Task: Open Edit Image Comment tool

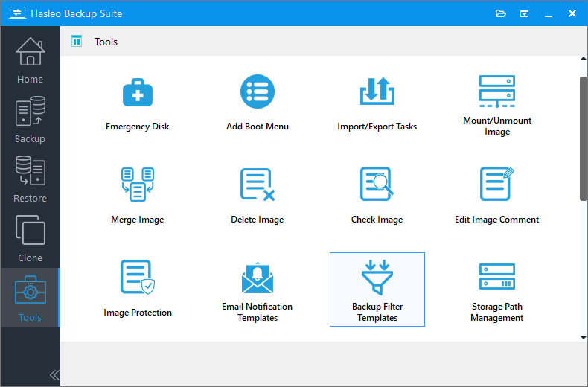Action: tap(497, 196)
